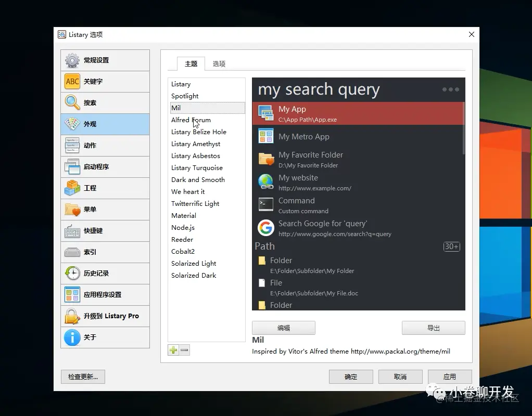Click the 应用 button
Viewport: 532px width, 416px height.
[450, 376]
